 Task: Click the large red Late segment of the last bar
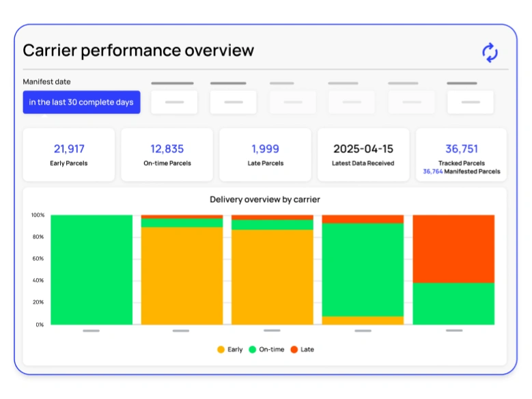(453, 249)
